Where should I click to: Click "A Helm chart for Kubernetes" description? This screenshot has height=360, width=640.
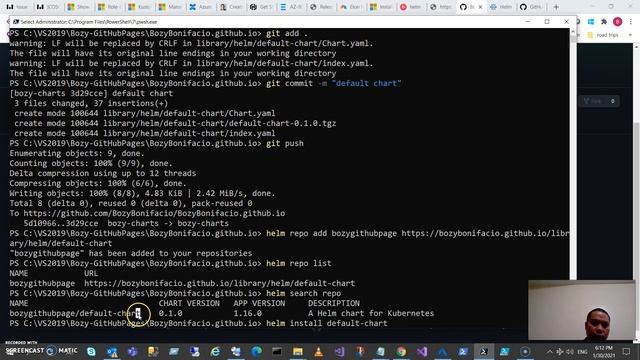pos(371,313)
